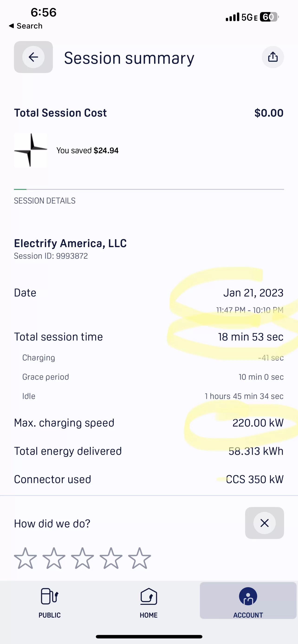Select the Session ID text
This screenshot has height=644, width=298.
51,256
